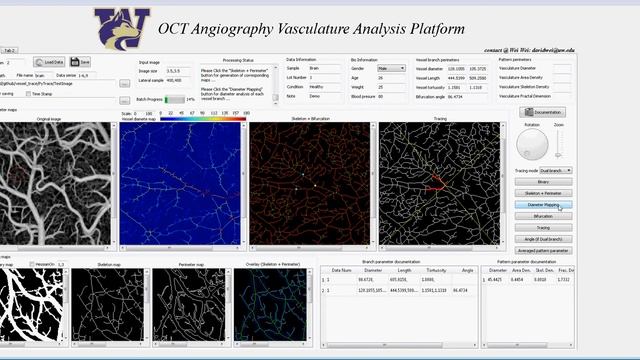Click the Age input field
Viewport: 640px width, 360px height.
coord(391,78)
